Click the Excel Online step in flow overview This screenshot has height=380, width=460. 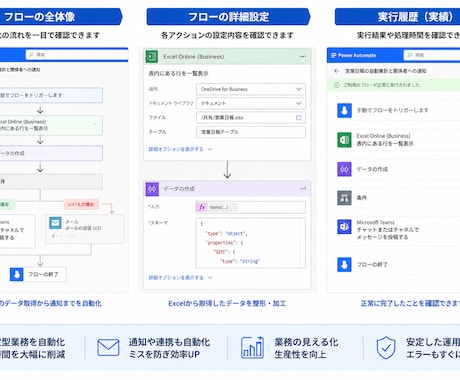point(51,125)
